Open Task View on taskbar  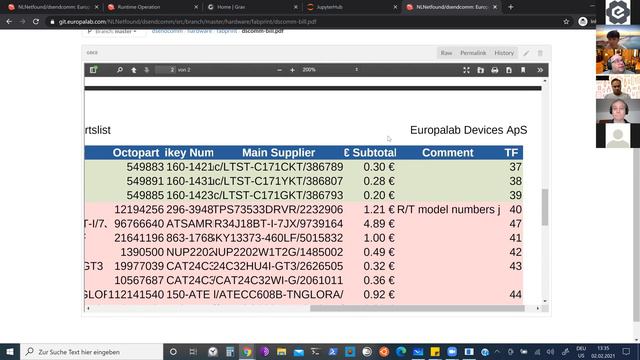tap(193, 352)
